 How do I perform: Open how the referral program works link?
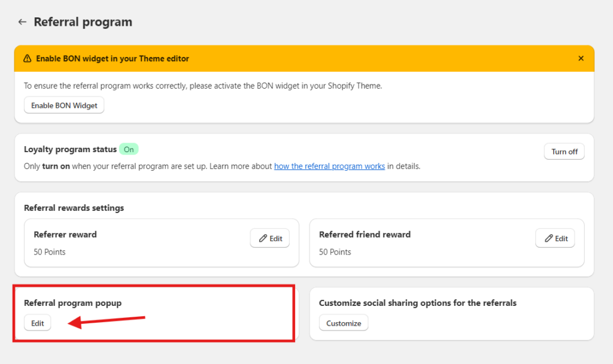pos(329,166)
